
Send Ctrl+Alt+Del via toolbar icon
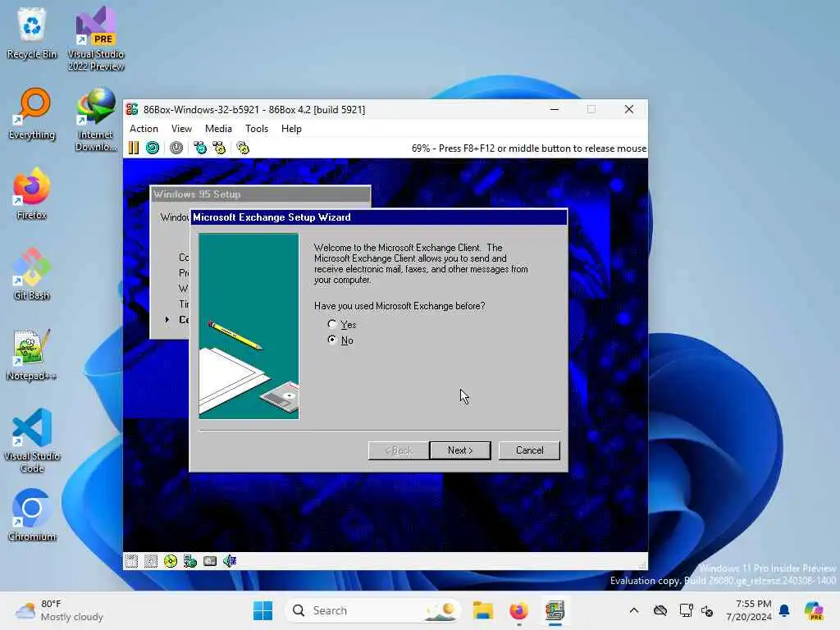click(x=200, y=148)
